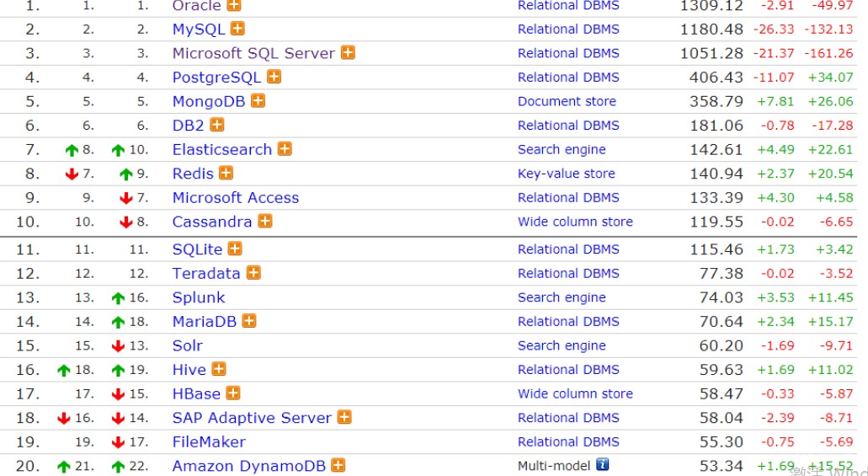Select the score 74.03 for Splunk

[721, 297]
